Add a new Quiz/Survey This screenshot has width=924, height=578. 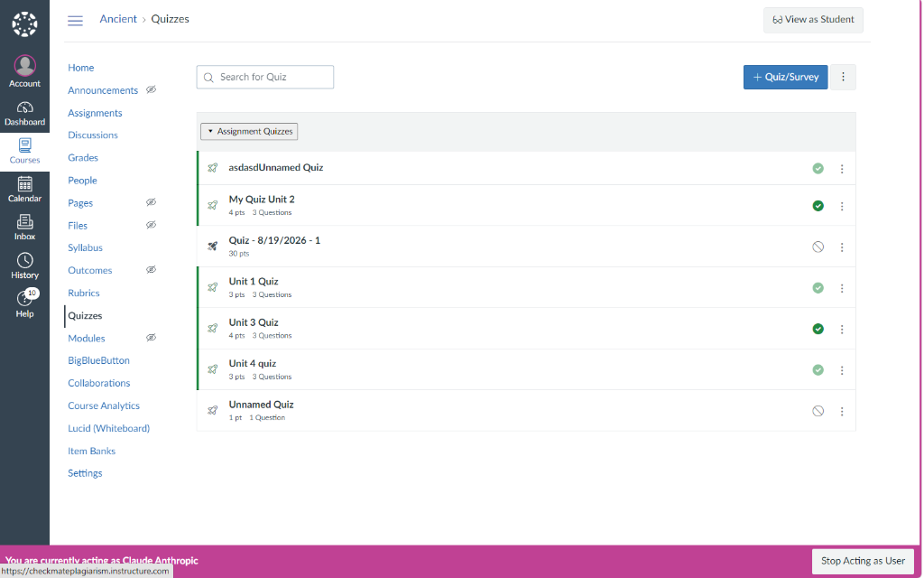786,78
